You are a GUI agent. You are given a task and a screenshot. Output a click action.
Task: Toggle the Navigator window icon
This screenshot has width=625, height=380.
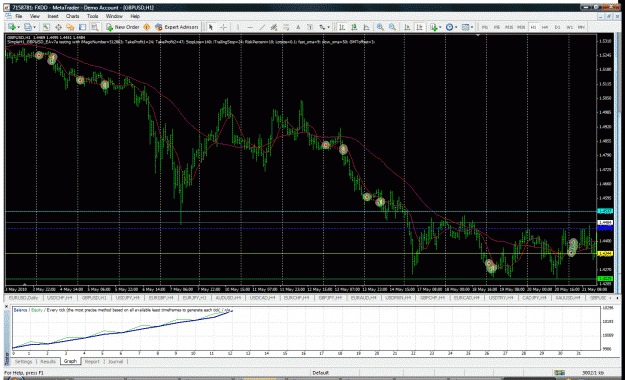(70, 27)
